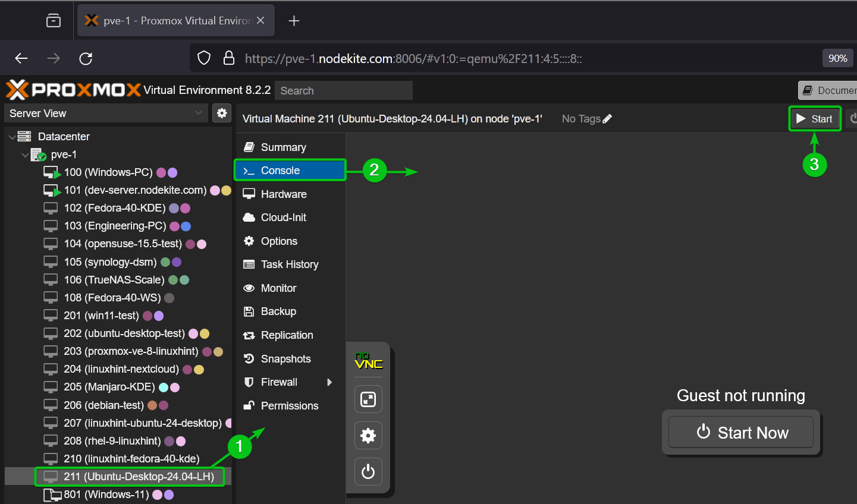
Task: Open Task History
Action: pos(290,264)
